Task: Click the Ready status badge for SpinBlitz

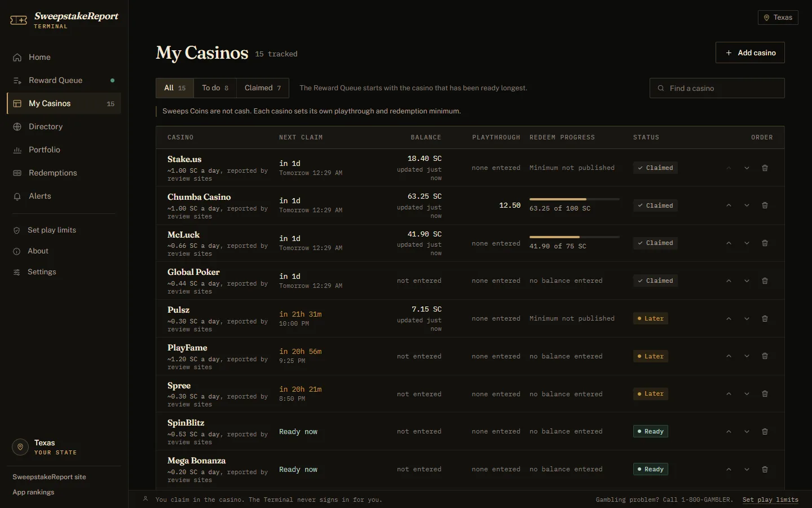Action: (x=651, y=432)
